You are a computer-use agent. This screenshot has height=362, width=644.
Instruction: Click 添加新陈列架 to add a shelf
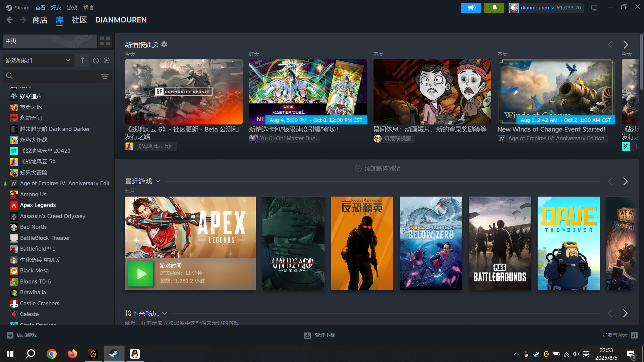click(x=378, y=168)
